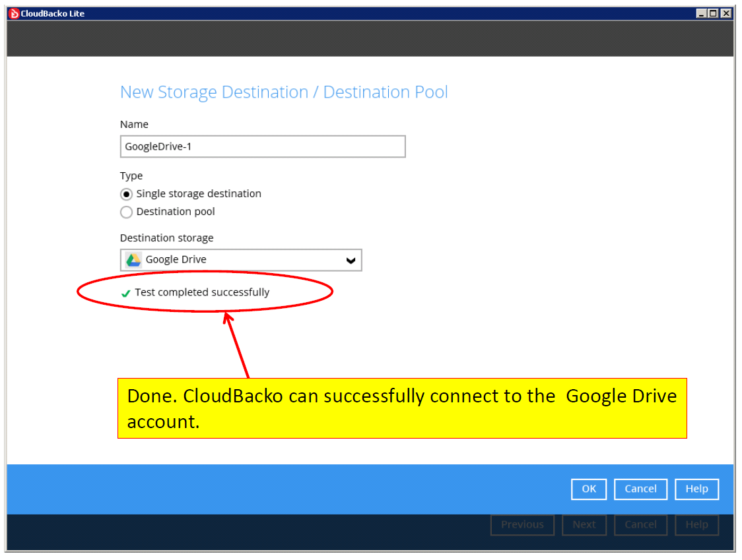Image resolution: width=742 pixels, height=560 pixels.
Task: Click the Name field containing GoogleDrive-1
Action: [263, 146]
